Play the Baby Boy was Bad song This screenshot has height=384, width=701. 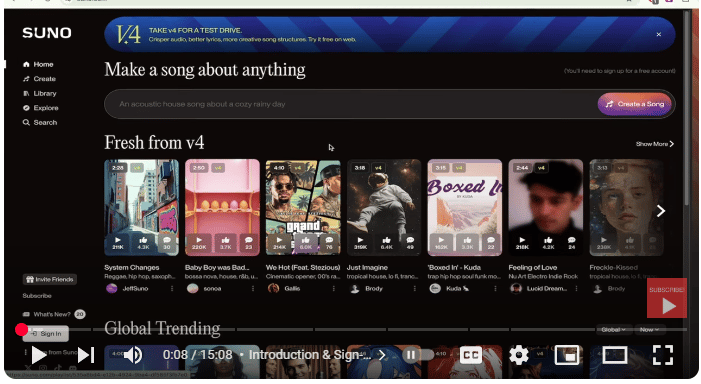click(x=199, y=243)
